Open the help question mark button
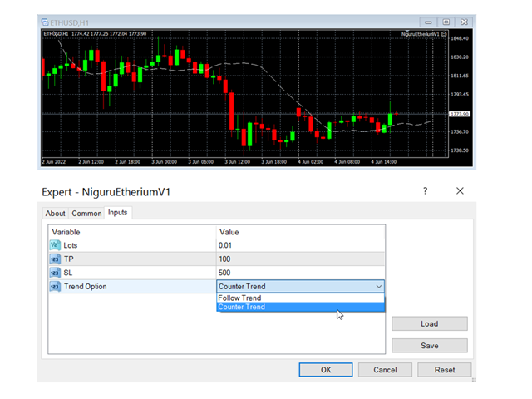 [x=425, y=190]
